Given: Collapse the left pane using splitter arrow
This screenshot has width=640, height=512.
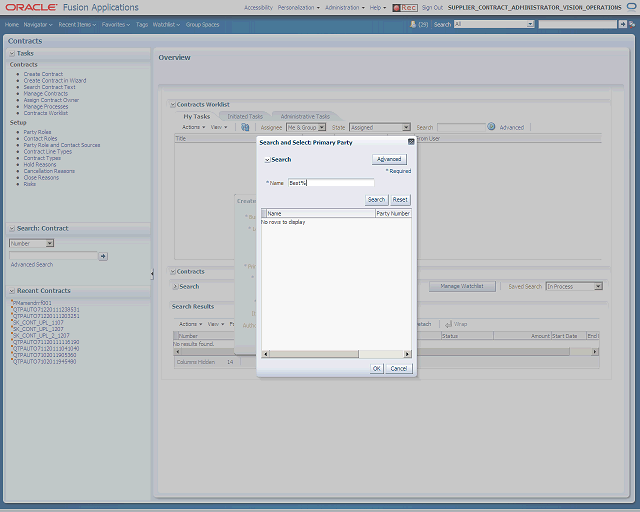Looking at the screenshot, I should 152,274.
